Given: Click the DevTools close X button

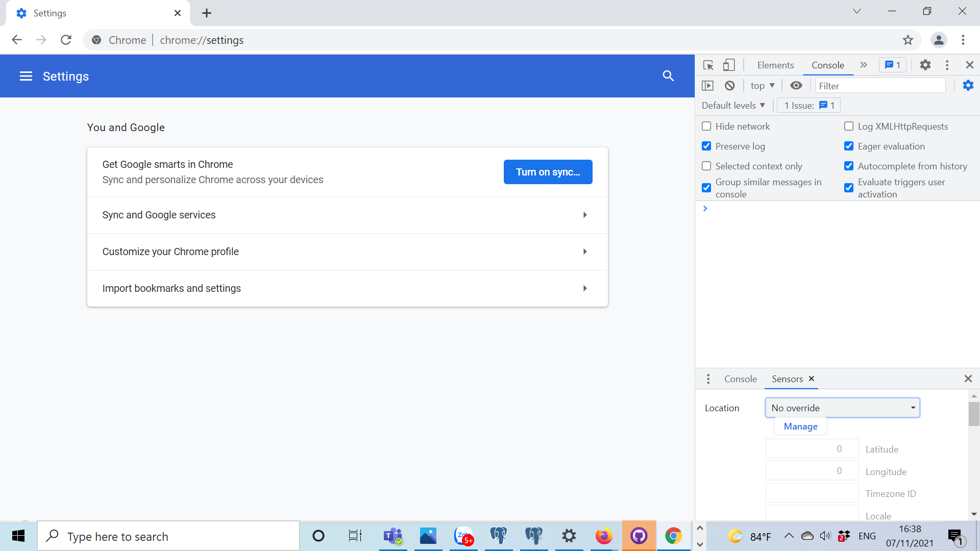Looking at the screenshot, I should 970,65.
